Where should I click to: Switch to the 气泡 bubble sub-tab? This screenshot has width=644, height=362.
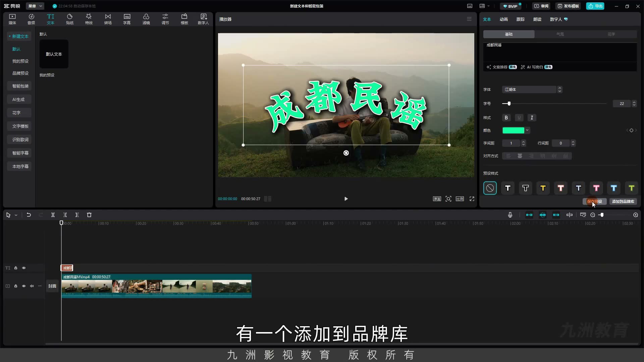560,34
